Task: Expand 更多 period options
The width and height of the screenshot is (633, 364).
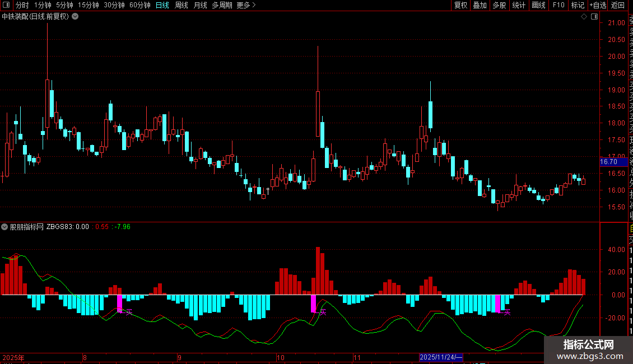Action: point(246,5)
